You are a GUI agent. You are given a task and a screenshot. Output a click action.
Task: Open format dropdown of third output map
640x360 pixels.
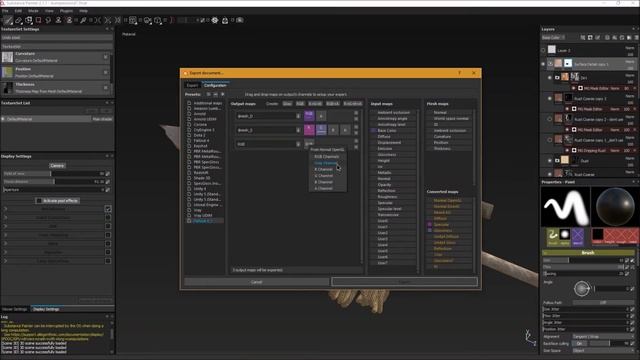298,144
